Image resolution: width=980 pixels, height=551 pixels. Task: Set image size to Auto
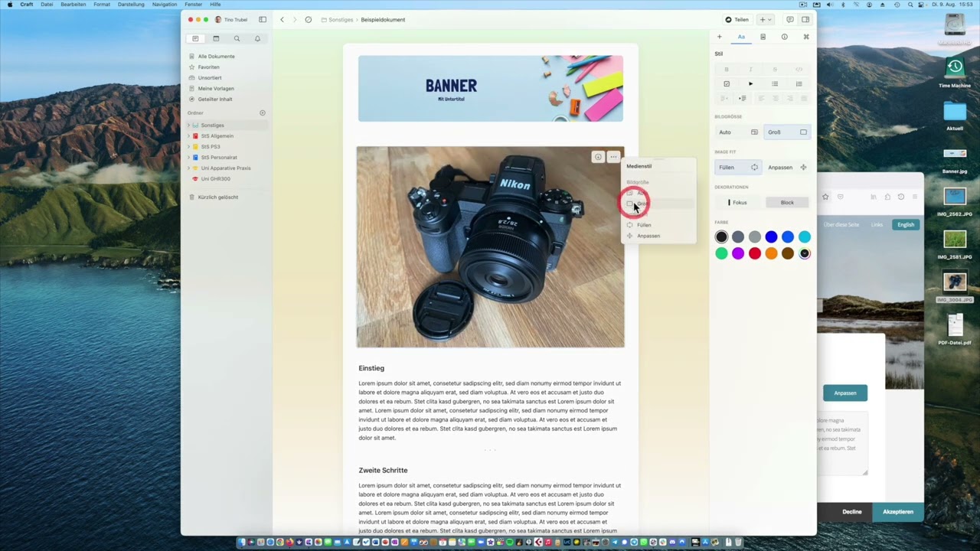tap(738, 132)
